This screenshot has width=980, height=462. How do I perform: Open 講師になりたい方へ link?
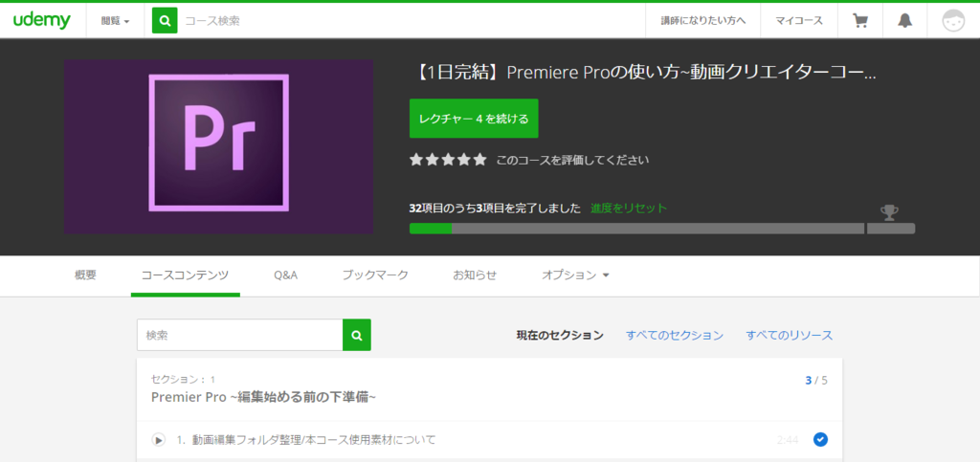click(x=703, y=21)
